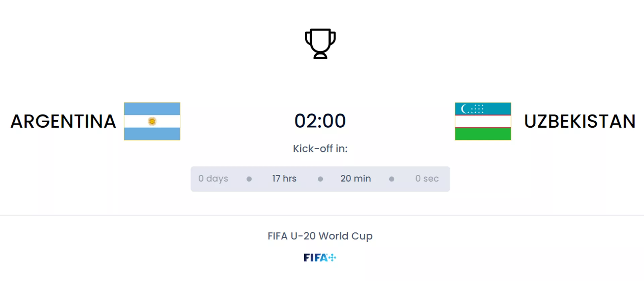Click the sun emblem on Argentina's flag
This screenshot has width=644, height=281.
coord(152,121)
